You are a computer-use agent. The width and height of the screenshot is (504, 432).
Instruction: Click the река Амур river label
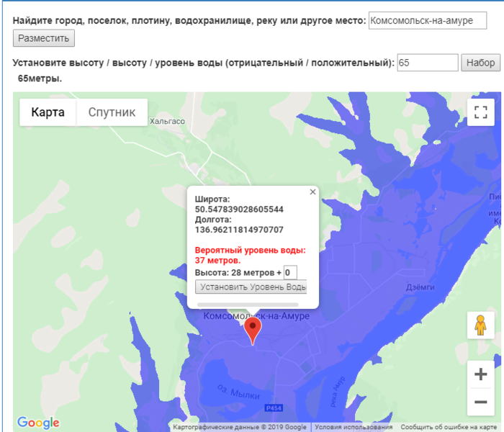(338, 392)
